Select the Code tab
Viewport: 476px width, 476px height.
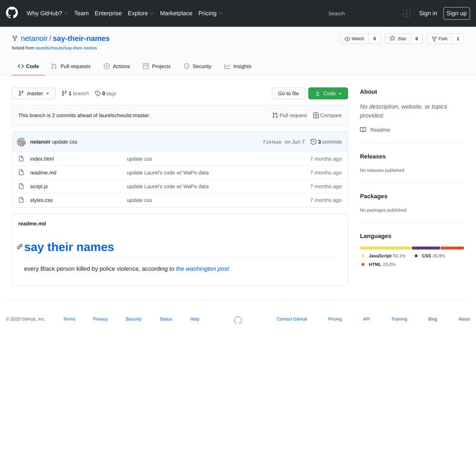coord(28,66)
